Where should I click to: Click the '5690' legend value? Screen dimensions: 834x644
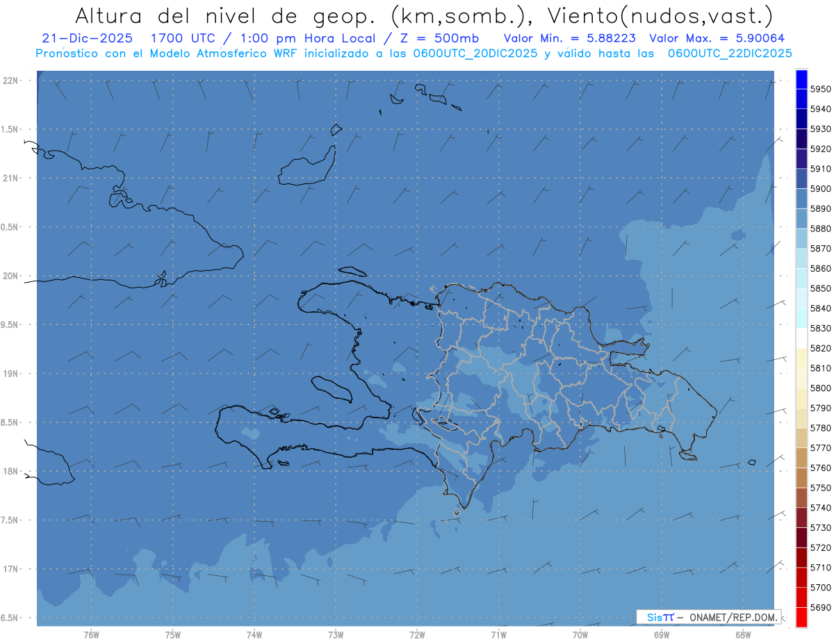point(820,607)
